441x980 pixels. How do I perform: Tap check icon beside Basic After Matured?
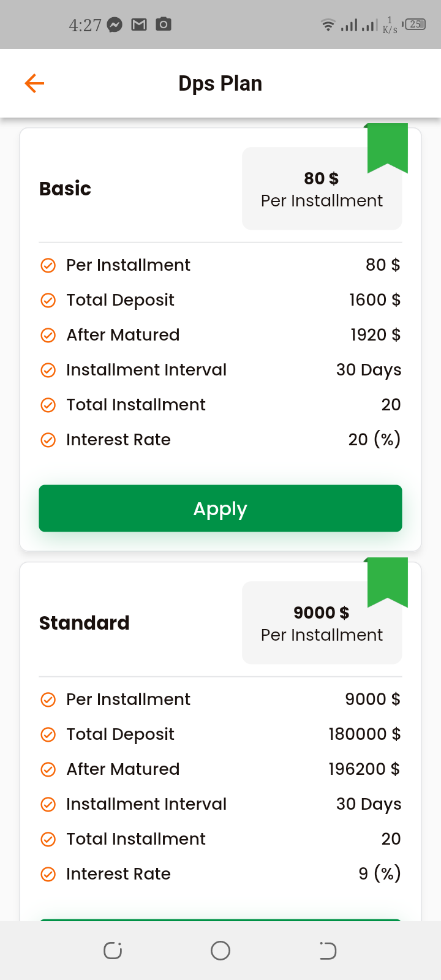(x=48, y=335)
